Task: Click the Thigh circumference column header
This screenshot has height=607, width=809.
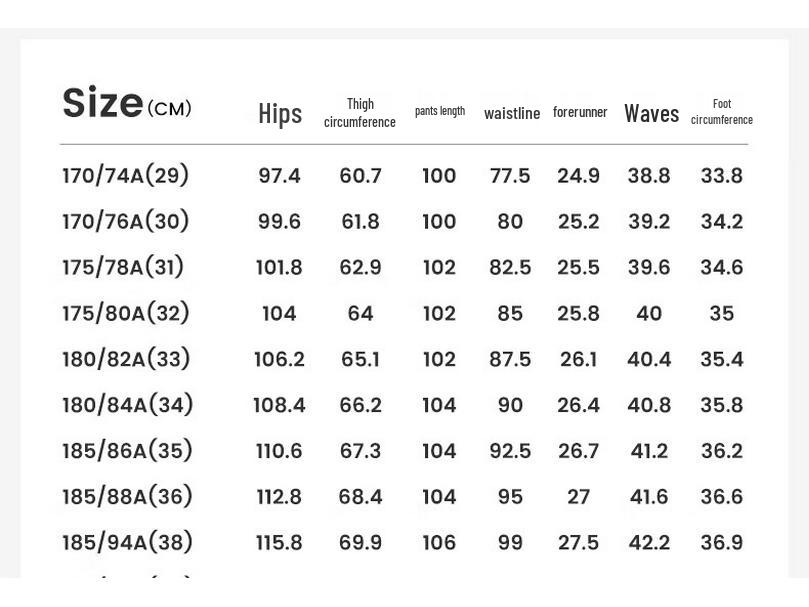Action: click(x=360, y=113)
